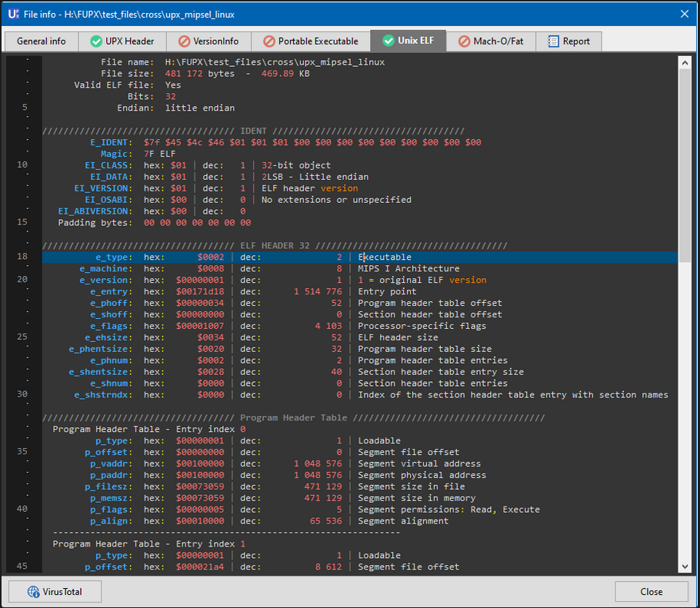Click the 'ELF HEADER 32' section header
Image resolution: width=700 pixels, height=608 pixels.
click(x=275, y=246)
